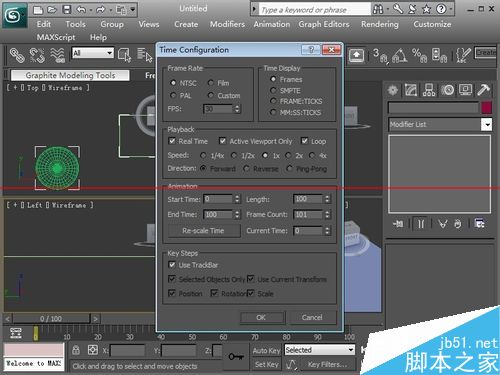Click the Undo arrow icon
The image size is (500, 375).
pos(81,10)
